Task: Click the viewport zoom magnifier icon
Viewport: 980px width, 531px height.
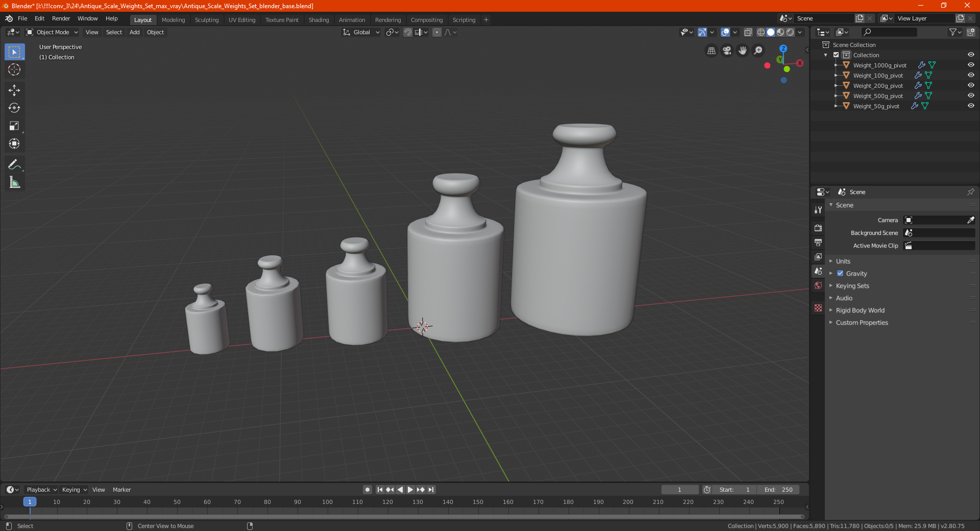Action: click(x=758, y=51)
